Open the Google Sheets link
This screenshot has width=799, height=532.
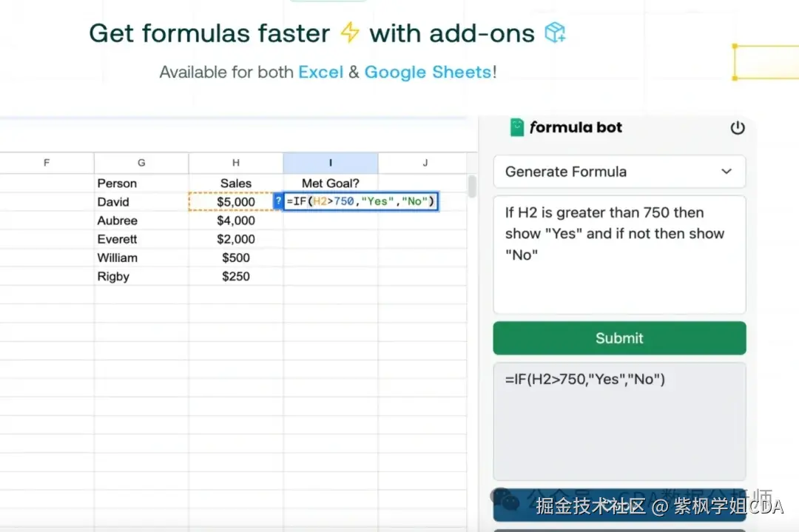point(428,73)
